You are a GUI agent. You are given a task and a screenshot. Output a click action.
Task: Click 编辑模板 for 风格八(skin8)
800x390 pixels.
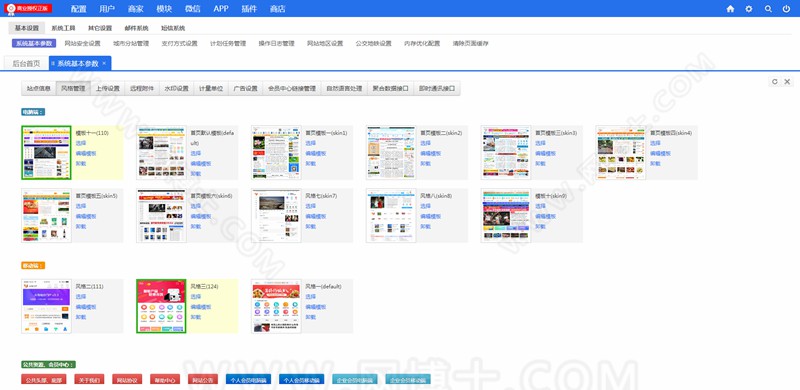430,216
